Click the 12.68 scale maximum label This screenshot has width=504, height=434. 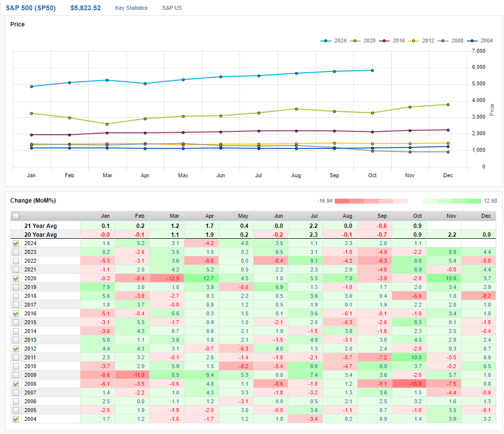point(490,201)
